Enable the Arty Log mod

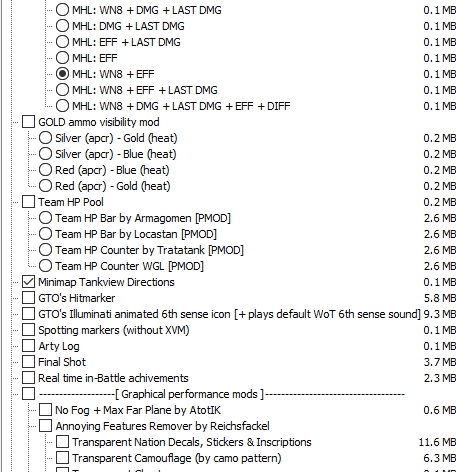click(28, 346)
